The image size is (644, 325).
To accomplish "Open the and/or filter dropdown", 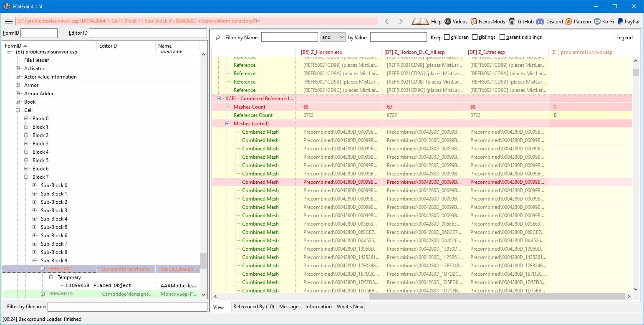I will [333, 37].
